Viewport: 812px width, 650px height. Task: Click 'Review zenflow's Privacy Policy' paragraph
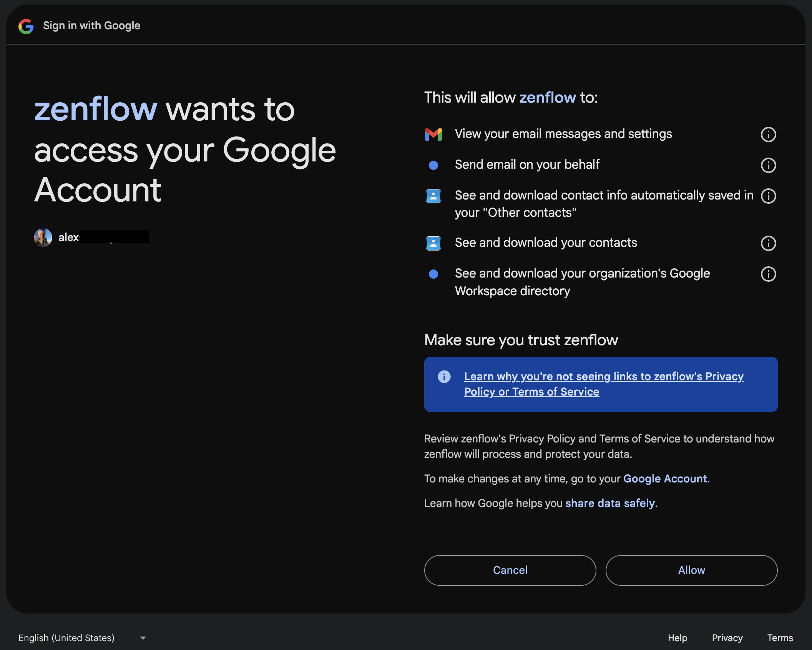click(x=599, y=446)
